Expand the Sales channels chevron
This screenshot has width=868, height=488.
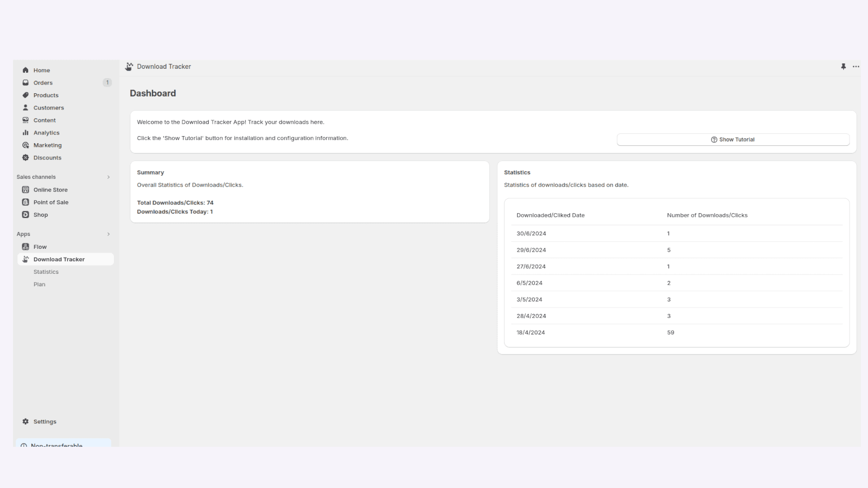pos(108,177)
